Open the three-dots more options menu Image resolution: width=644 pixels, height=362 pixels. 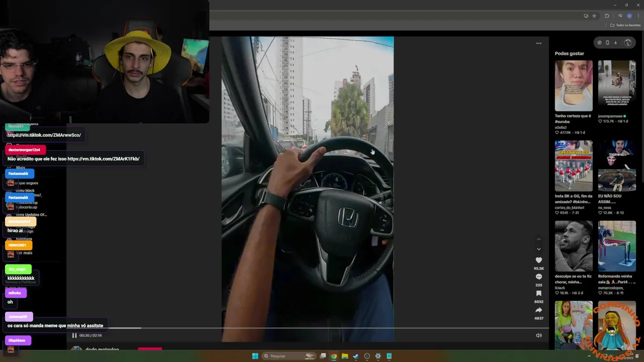(x=538, y=43)
